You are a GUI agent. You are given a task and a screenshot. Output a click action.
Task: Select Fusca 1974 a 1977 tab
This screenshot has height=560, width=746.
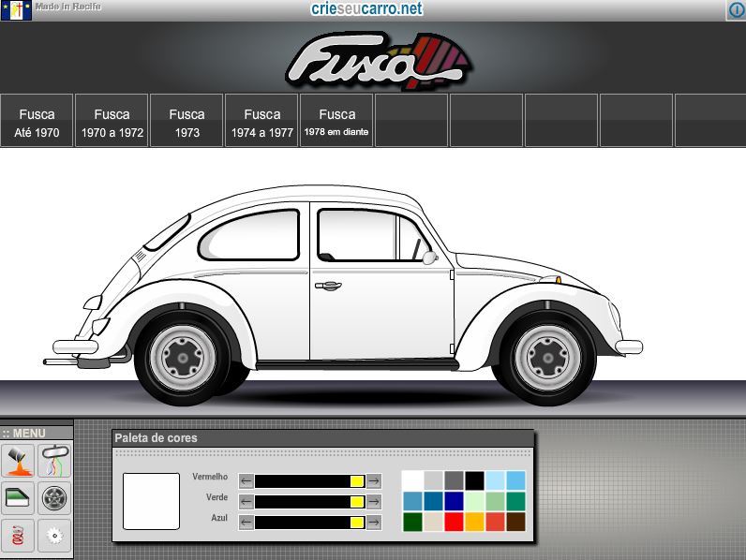pyautogui.click(x=261, y=121)
